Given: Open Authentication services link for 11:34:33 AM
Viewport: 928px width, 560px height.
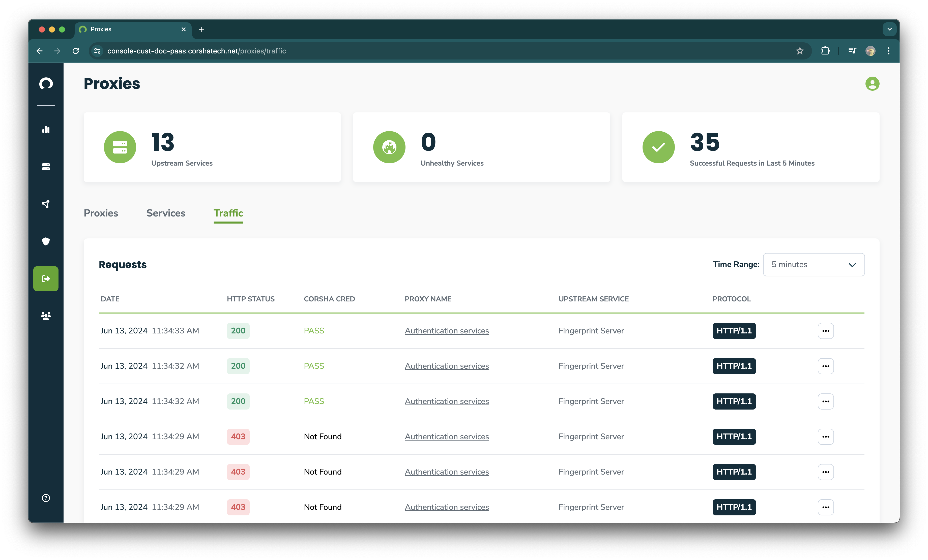Looking at the screenshot, I should click(x=447, y=331).
